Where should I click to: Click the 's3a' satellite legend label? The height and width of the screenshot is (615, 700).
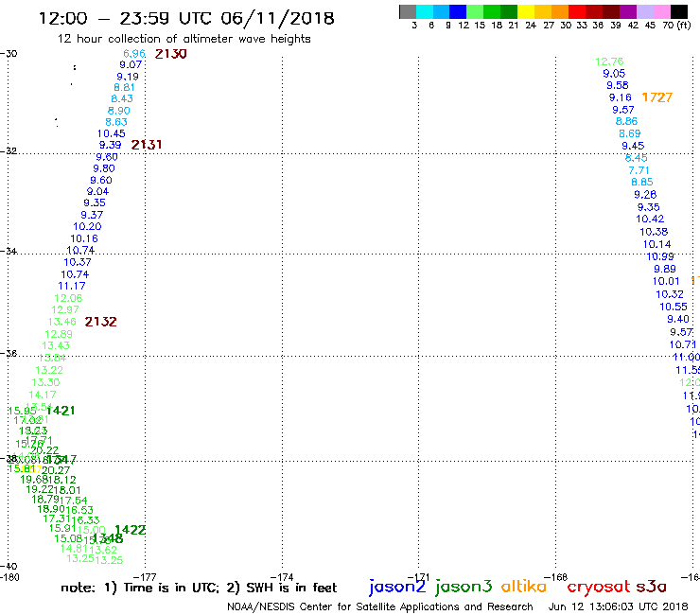(x=651, y=587)
